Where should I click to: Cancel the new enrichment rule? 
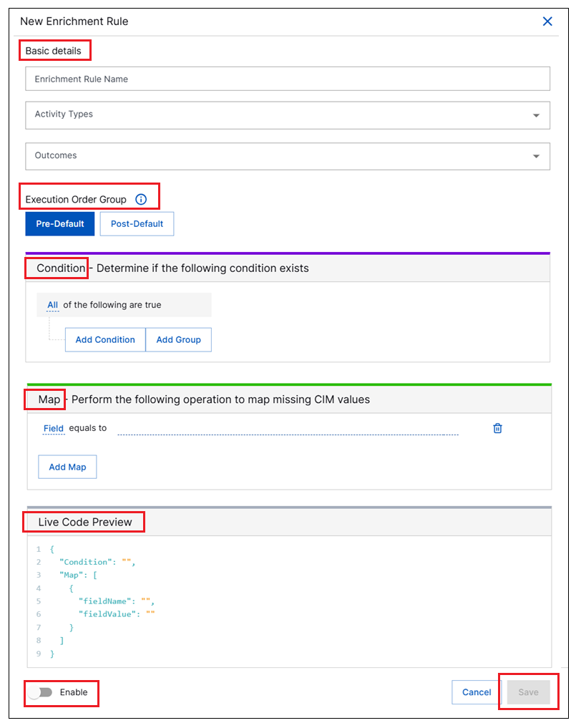477,692
